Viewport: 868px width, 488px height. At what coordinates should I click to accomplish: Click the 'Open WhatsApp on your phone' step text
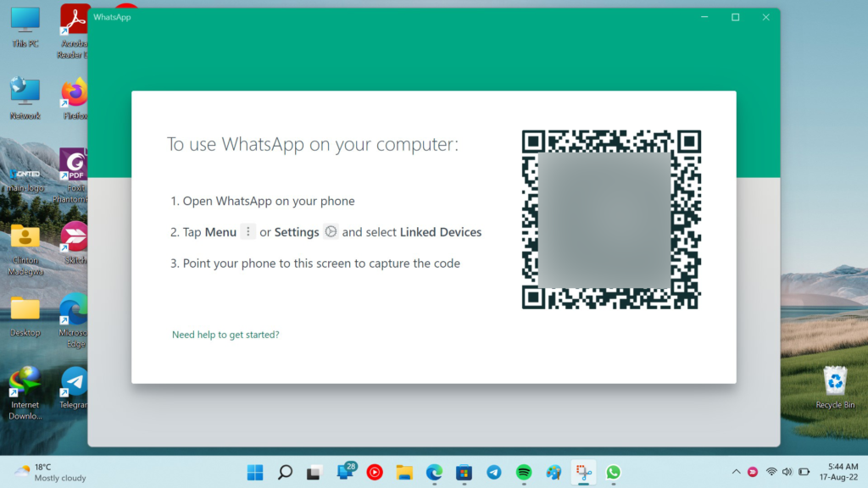[x=269, y=201]
